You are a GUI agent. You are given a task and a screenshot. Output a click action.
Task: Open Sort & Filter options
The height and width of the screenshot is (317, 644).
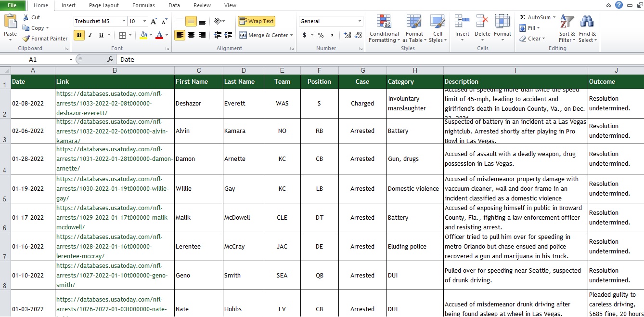(567, 28)
